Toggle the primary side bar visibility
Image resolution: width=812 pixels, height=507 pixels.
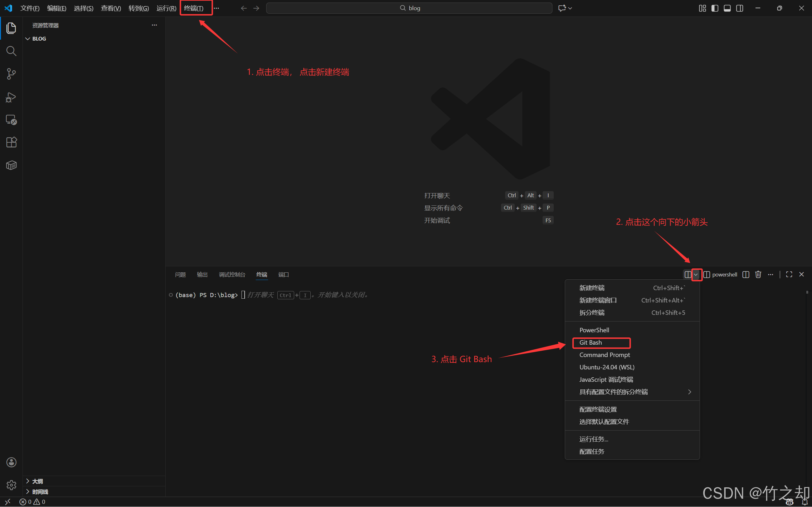[x=715, y=8]
